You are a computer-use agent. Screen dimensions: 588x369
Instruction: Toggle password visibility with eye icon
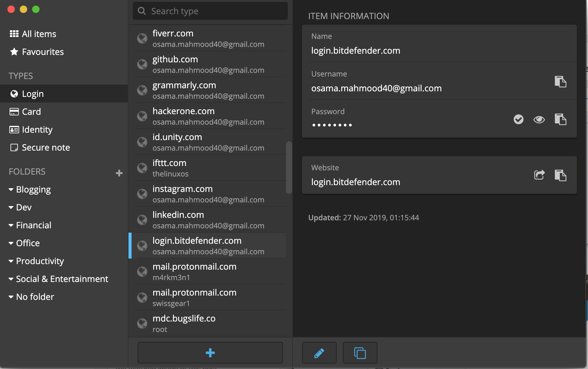click(x=539, y=119)
